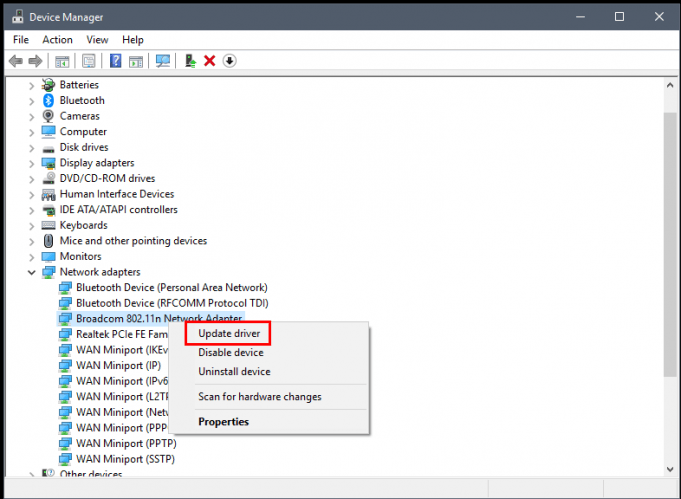Choose Disable device from context menu
This screenshot has width=681, height=499.
(231, 353)
